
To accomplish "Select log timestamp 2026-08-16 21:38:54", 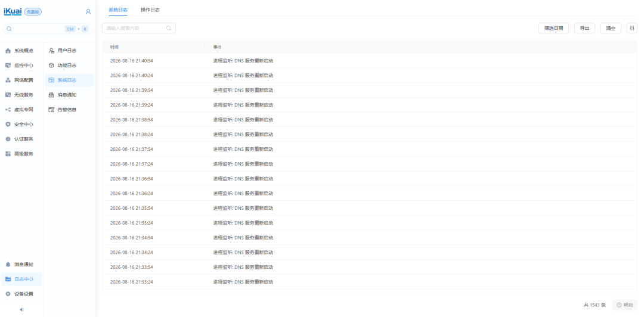I will tap(131, 120).
